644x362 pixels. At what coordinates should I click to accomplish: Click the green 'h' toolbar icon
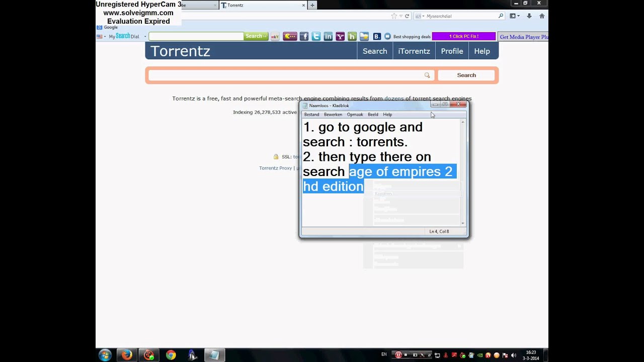coord(352,36)
